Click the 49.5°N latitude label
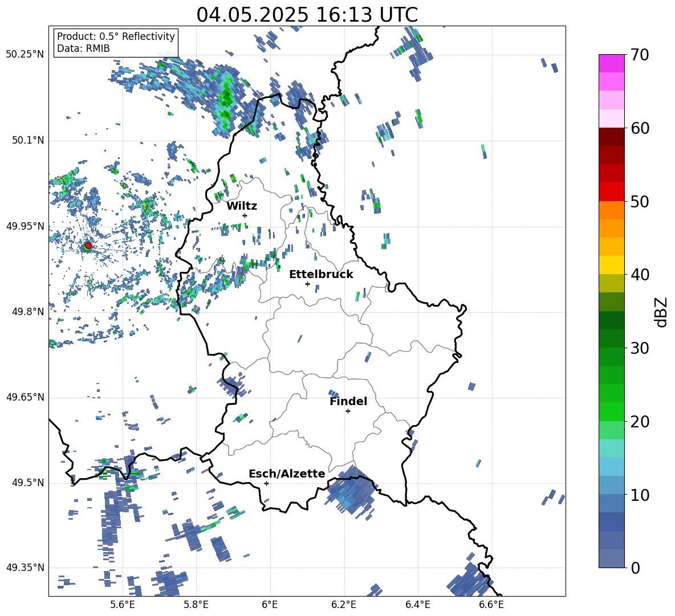The image size is (675, 616). [28, 483]
